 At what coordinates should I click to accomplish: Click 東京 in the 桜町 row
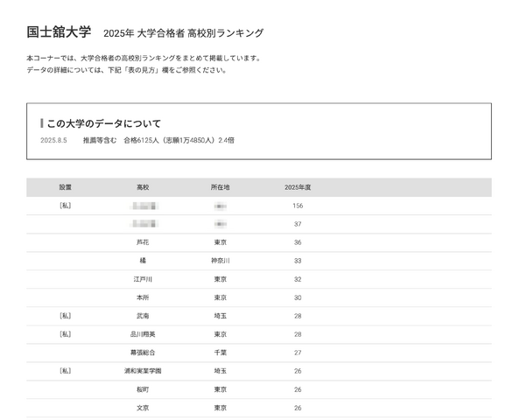221,389
